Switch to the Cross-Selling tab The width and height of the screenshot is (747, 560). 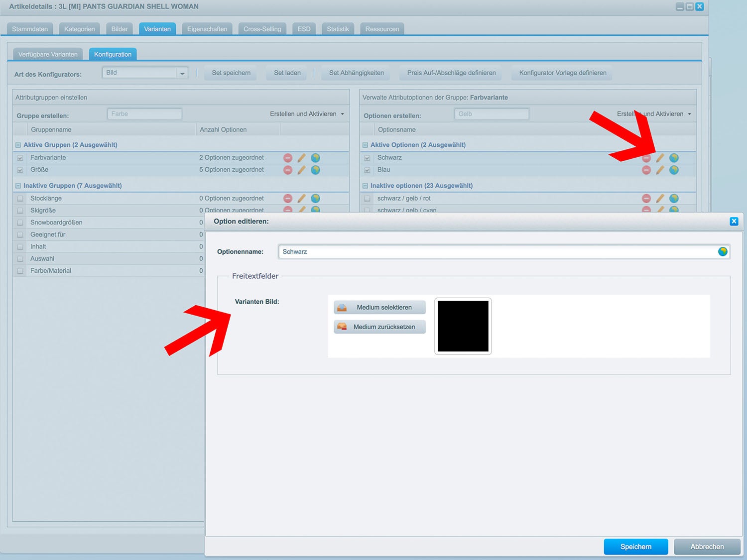[x=262, y=29]
